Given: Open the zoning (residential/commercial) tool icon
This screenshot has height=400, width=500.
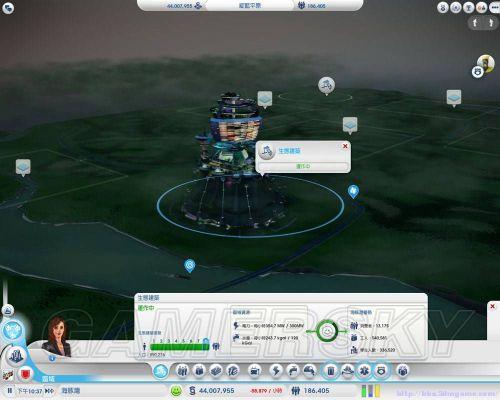Looking at the screenshot, I should (182, 371).
